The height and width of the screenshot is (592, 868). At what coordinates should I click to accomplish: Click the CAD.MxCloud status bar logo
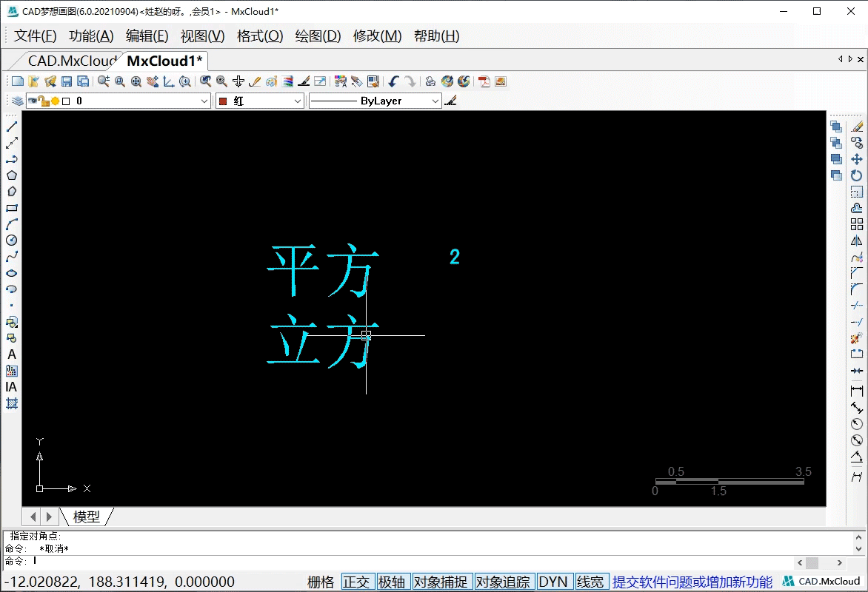821,582
